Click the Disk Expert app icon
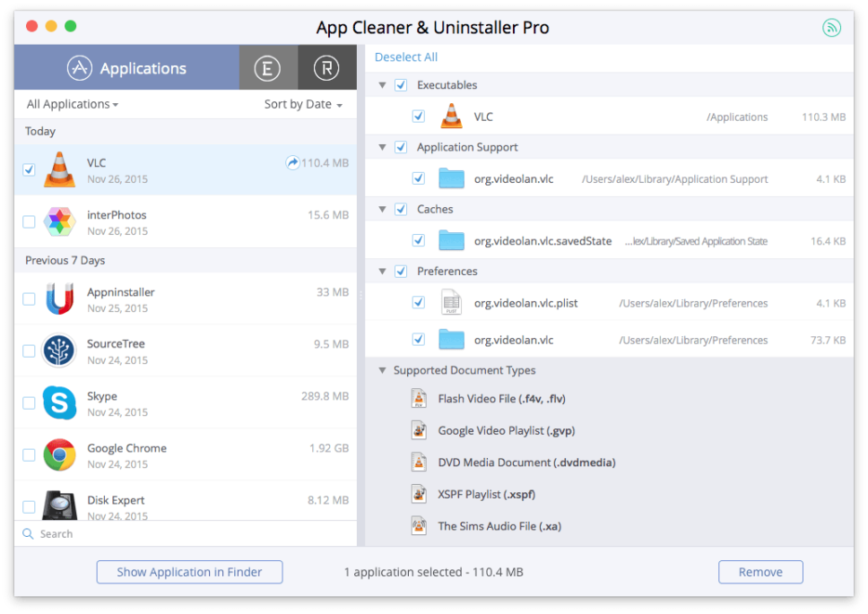The width and height of the screenshot is (868, 614). tap(59, 505)
